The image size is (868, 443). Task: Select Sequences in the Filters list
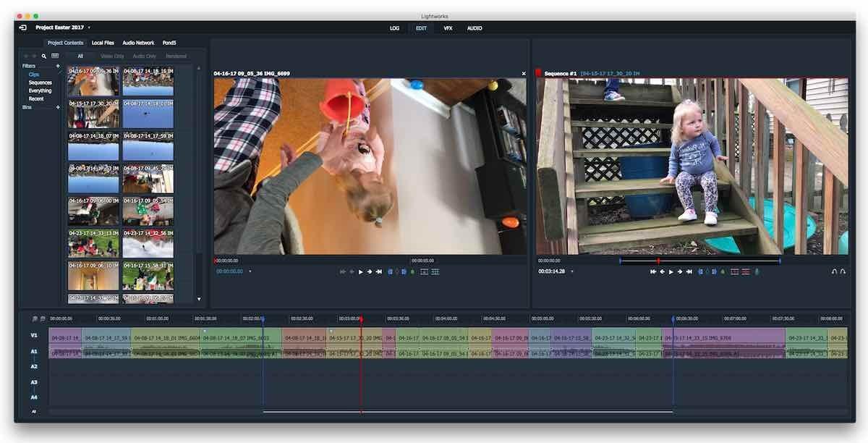click(x=41, y=83)
